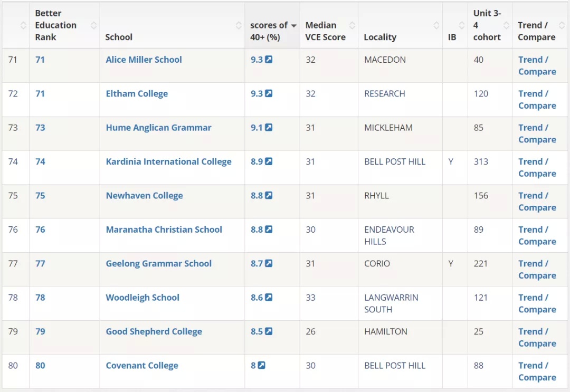This screenshot has height=392, width=570.
Task: Open Eltham College school link
Action: (137, 94)
